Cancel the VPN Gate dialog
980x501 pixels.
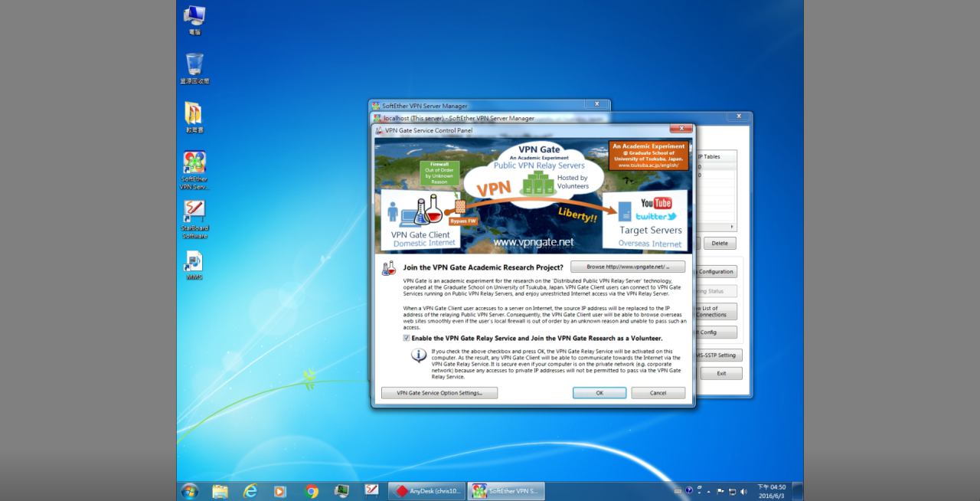(x=658, y=393)
